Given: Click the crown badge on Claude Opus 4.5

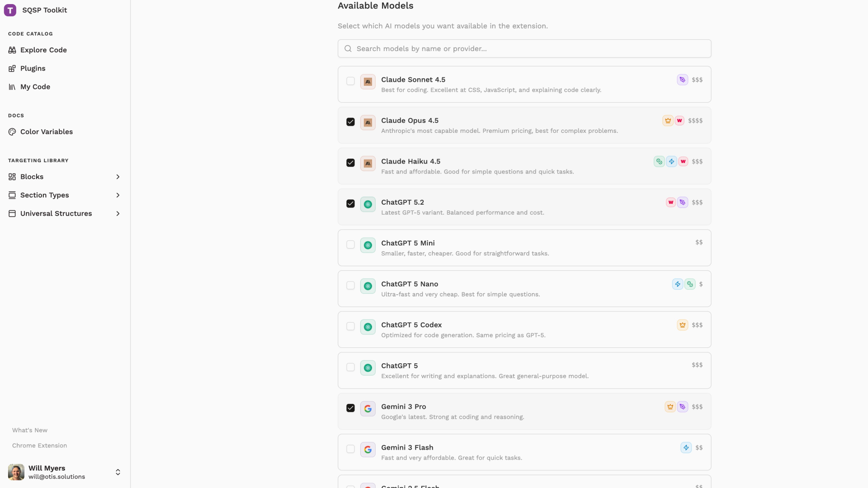Looking at the screenshot, I should (668, 120).
